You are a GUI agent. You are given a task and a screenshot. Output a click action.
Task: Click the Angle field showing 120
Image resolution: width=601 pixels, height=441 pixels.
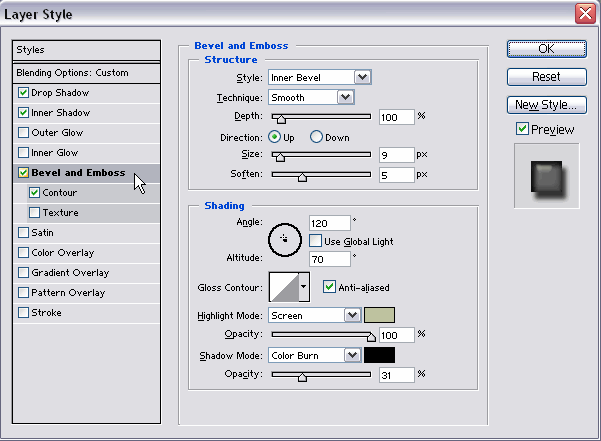pyautogui.click(x=330, y=223)
